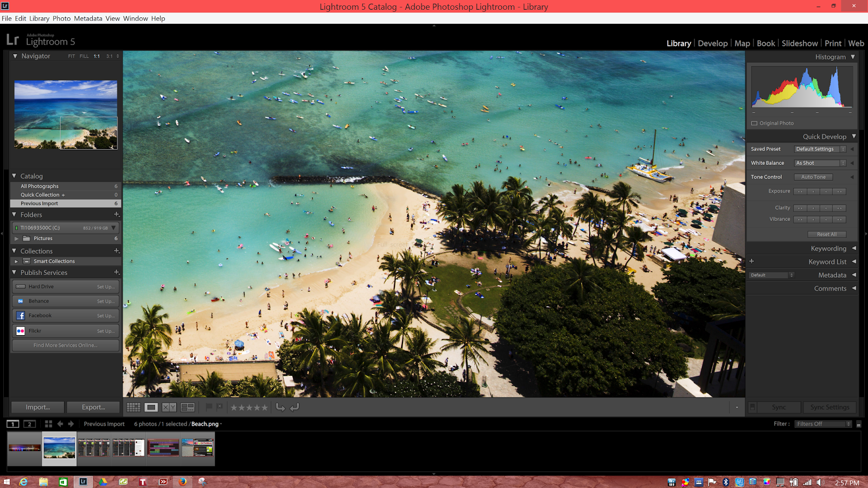Expand the Keywording panel
This screenshot has width=868, height=488.
854,248
